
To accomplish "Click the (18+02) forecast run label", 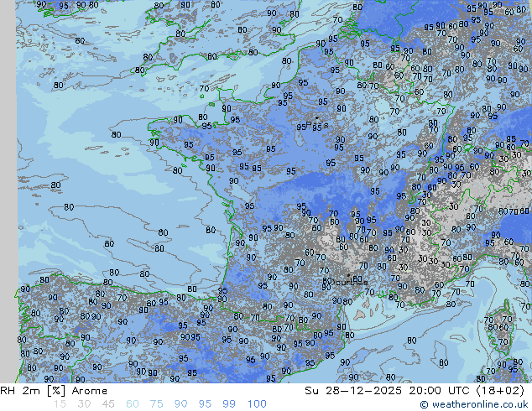I will click(x=500, y=391).
